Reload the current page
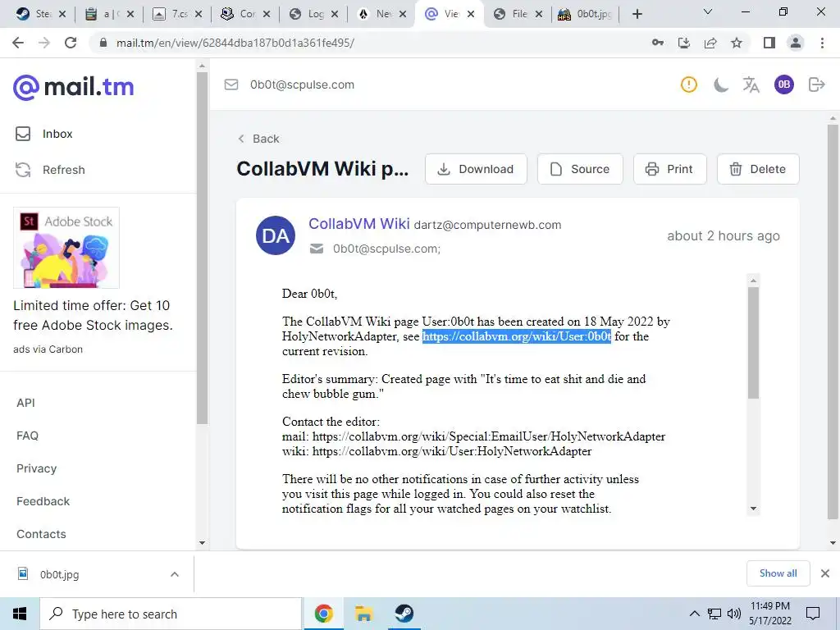The image size is (840, 630). [x=71, y=43]
